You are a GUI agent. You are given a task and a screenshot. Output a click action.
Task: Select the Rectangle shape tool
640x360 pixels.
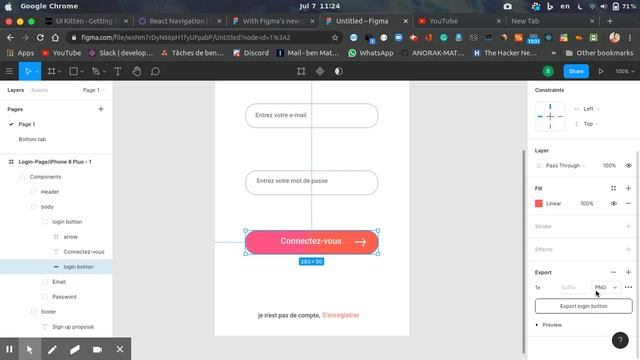(73, 71)
